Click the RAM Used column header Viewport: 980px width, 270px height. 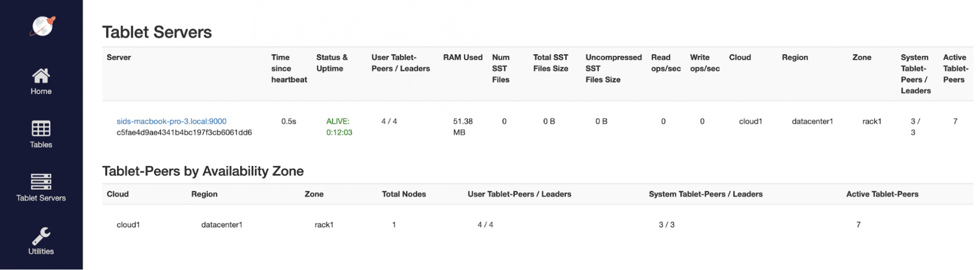coord(462,57)
